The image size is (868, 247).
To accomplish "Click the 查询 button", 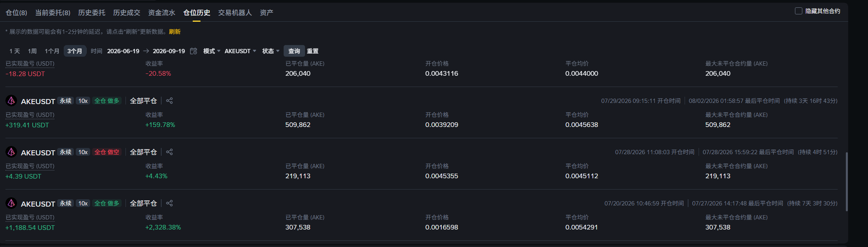I will coord(294,51).
